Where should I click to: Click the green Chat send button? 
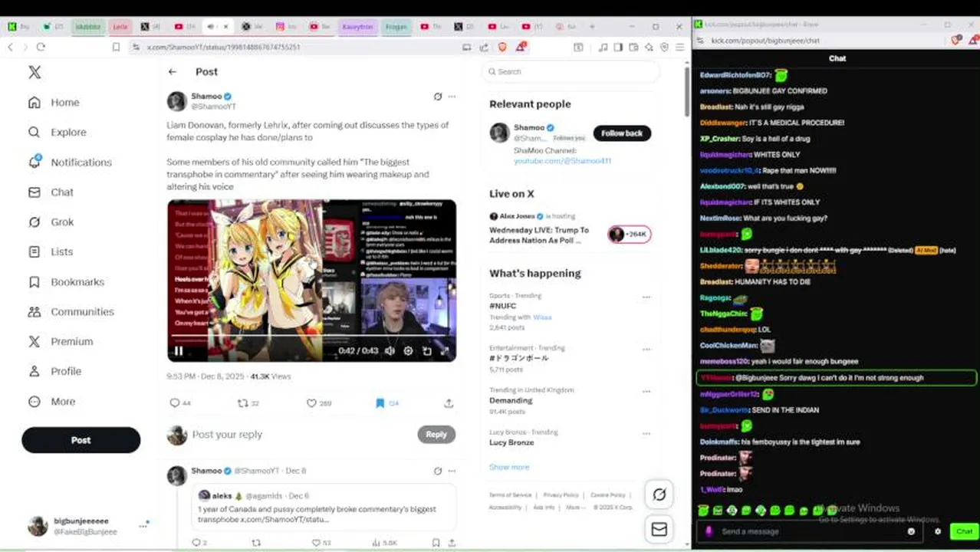[964, 531]
